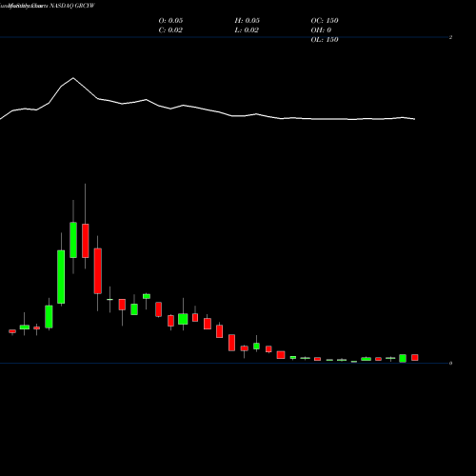Click the '2' price axis label

[450, 37]
